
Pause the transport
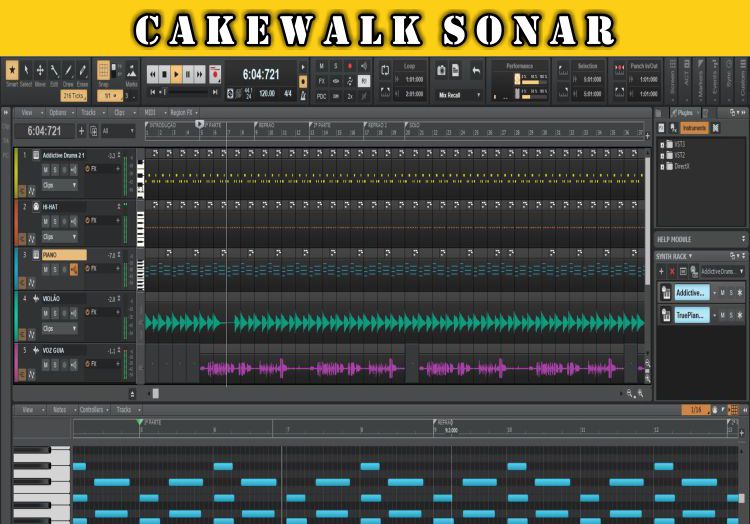[188, 75]
